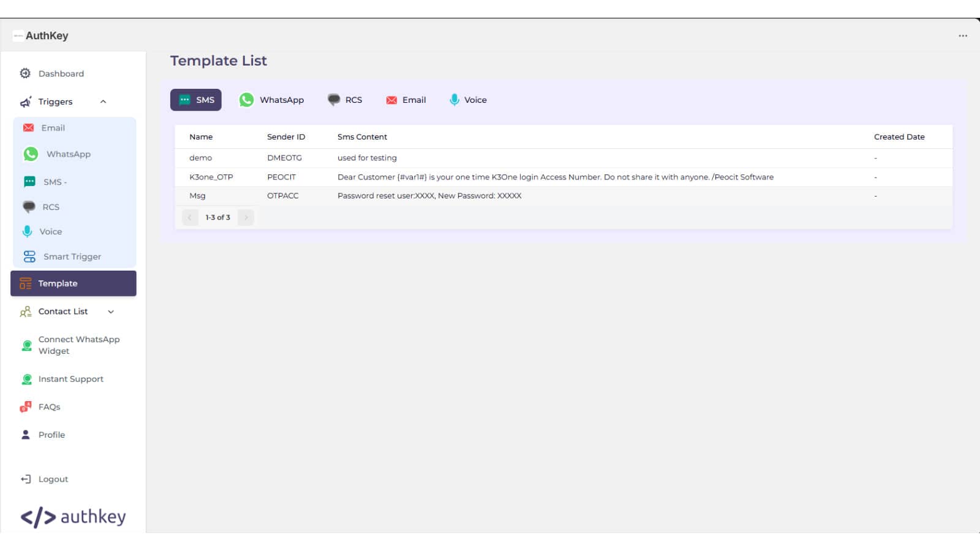Viewport: 980px width, 551px height.
Task: Go to previous page of templates
Action: coord(190,217)
